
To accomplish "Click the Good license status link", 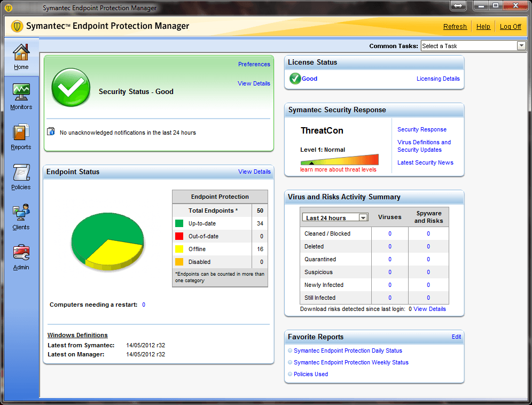I will (309, 79).
